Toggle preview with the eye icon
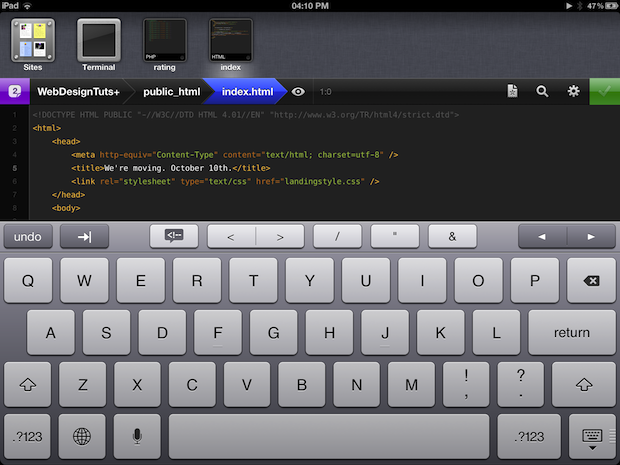 tap(298, 92)
